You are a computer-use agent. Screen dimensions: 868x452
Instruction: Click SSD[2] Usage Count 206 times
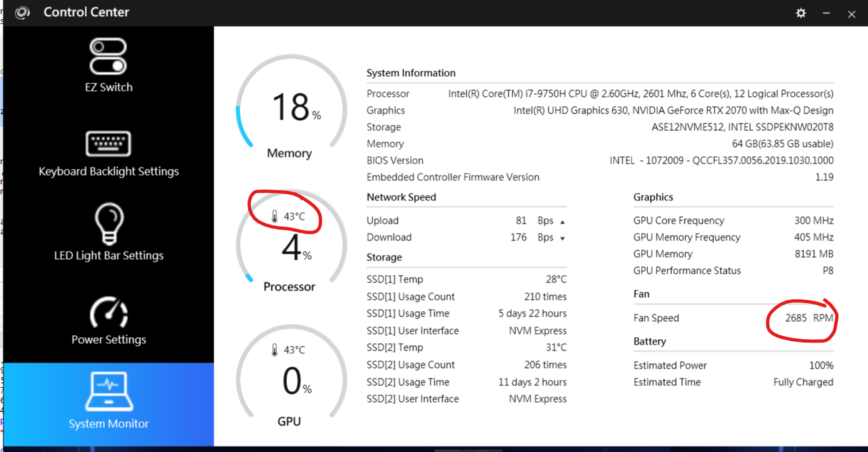(545, 365)
